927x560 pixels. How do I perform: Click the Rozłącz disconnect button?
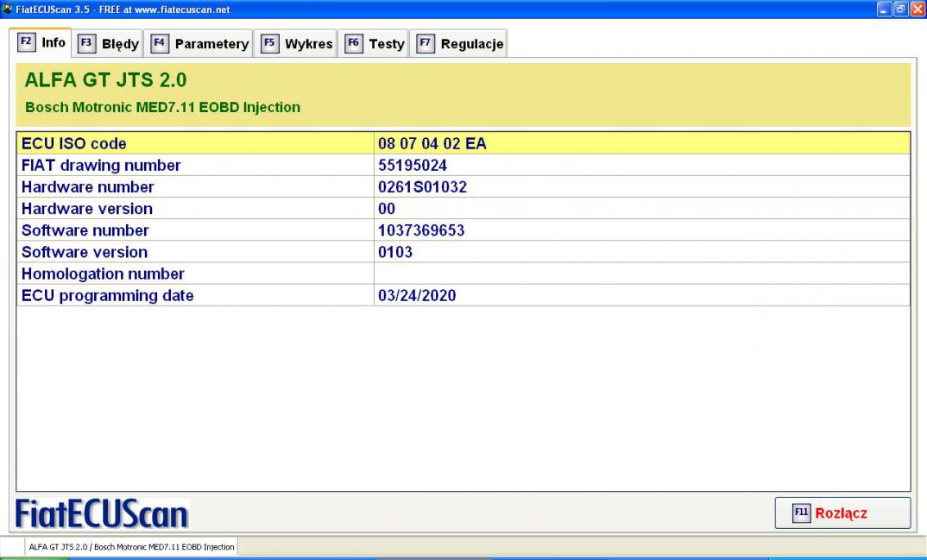(x=842, y=513)
